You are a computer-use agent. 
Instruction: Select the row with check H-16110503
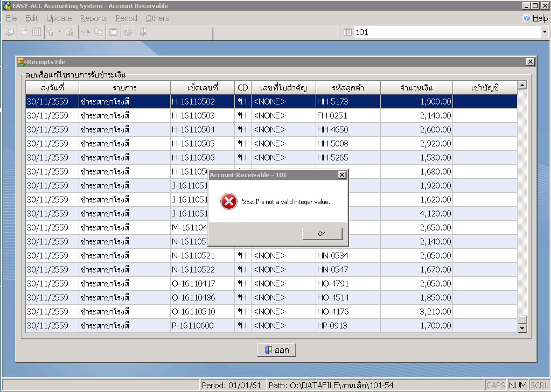point(193,115)
